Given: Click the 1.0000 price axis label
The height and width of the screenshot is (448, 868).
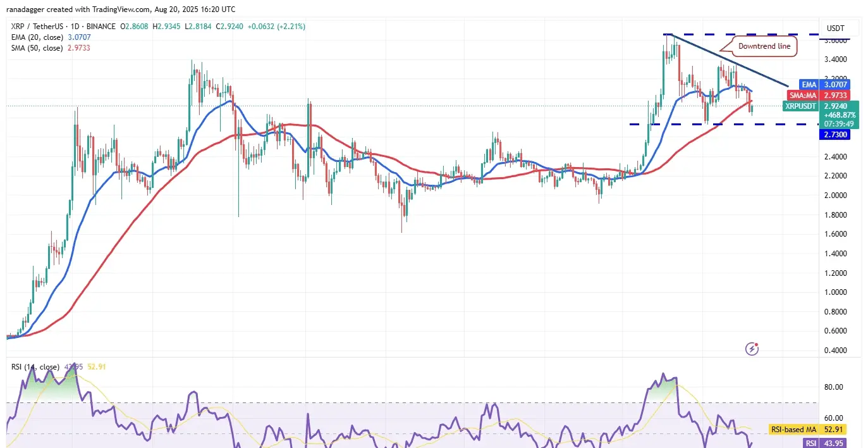Looking at the screenshot, I should [836, 292].
